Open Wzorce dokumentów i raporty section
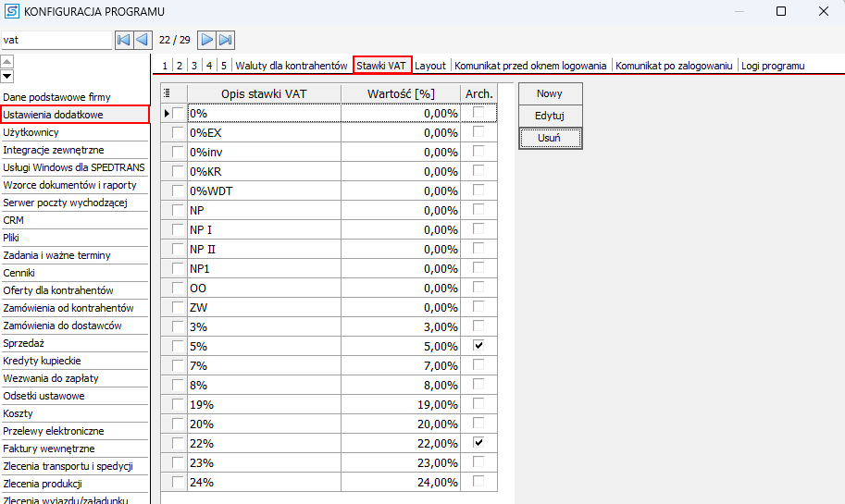The width and height of the screenshot is (845, 504). pyautogui.click(x=74, y=185)
